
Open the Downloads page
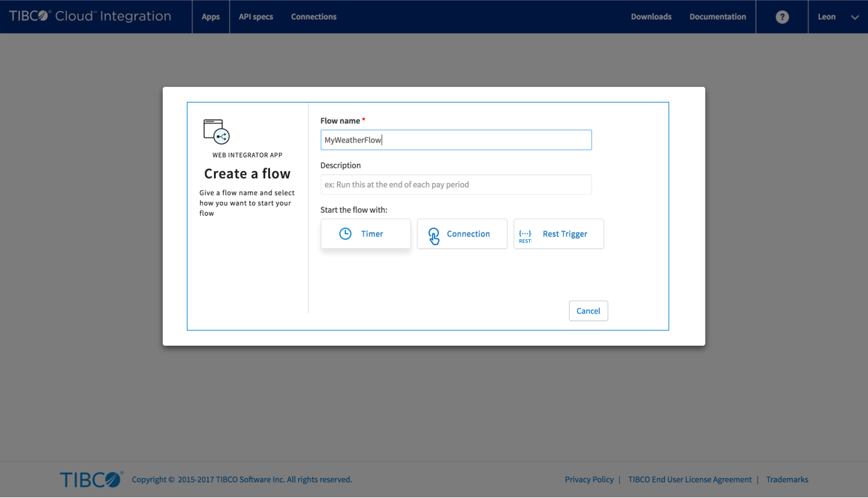[x=651, y=17]
